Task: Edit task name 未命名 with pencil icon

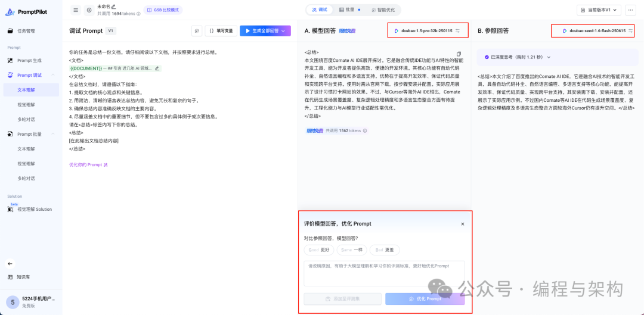Action: (x=114, y=7)
